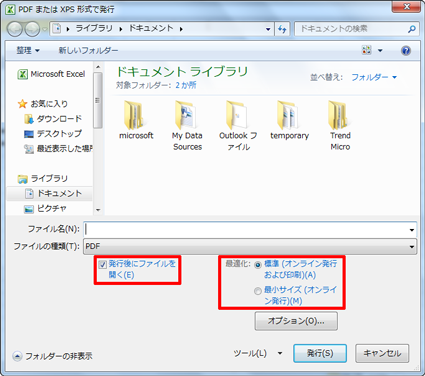This screenshot has height=376, width=425.
Task: Expand the address bar history dropdown
Action: coord(268,29)
